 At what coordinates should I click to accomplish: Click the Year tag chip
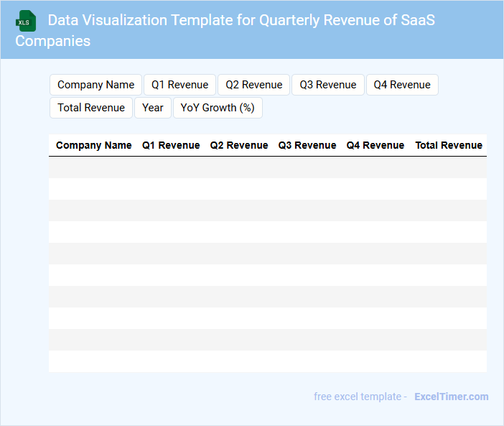tap(153, 108)
